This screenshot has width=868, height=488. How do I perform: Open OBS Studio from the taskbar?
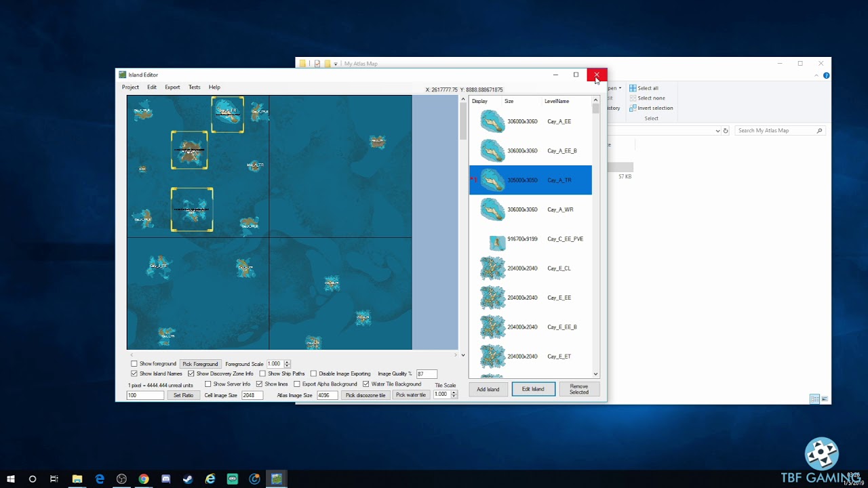coord(121,479)
